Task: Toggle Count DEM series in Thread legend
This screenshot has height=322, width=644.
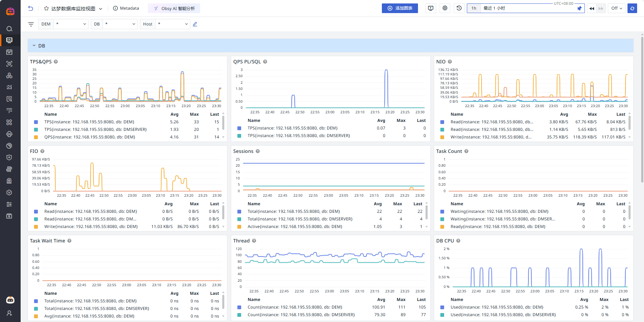Action: (x=295, y=307)
